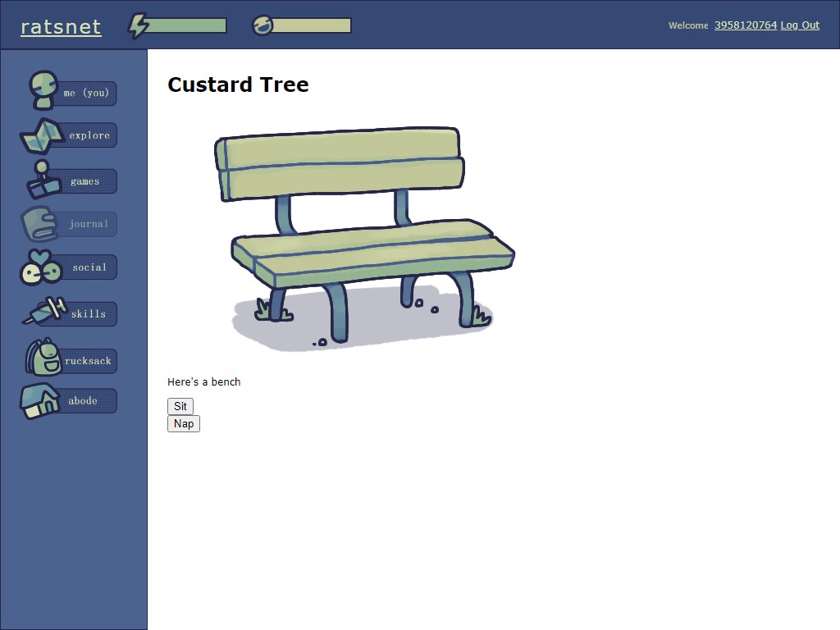The image size is (840, 630).
Task: Click the Log Out link
Action: pyautogui.click(x=799, y=25)
